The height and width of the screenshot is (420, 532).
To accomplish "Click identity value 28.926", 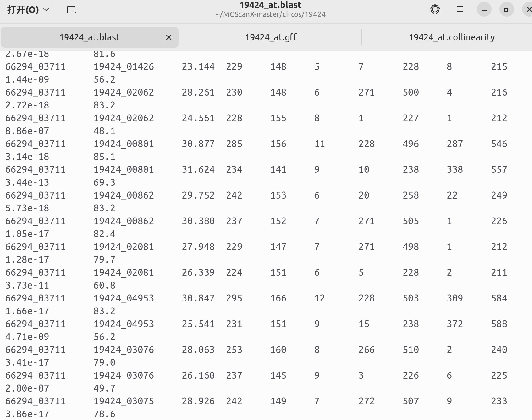I will coord(198,401).
